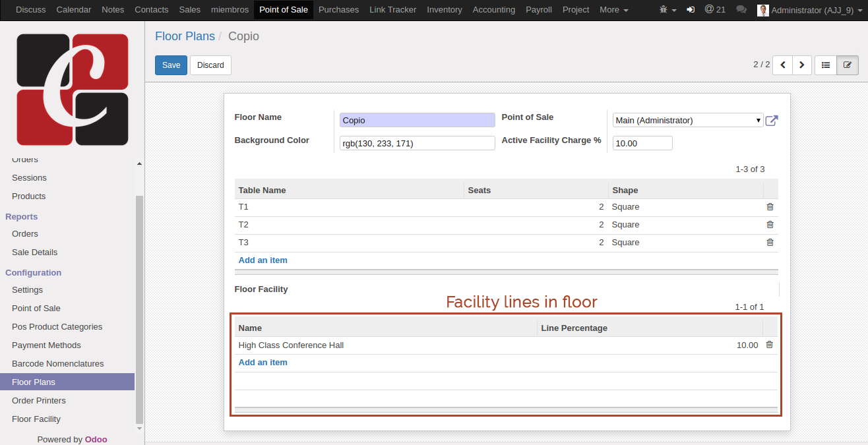Edit Active Facility Charge % field

click(642, 143)
